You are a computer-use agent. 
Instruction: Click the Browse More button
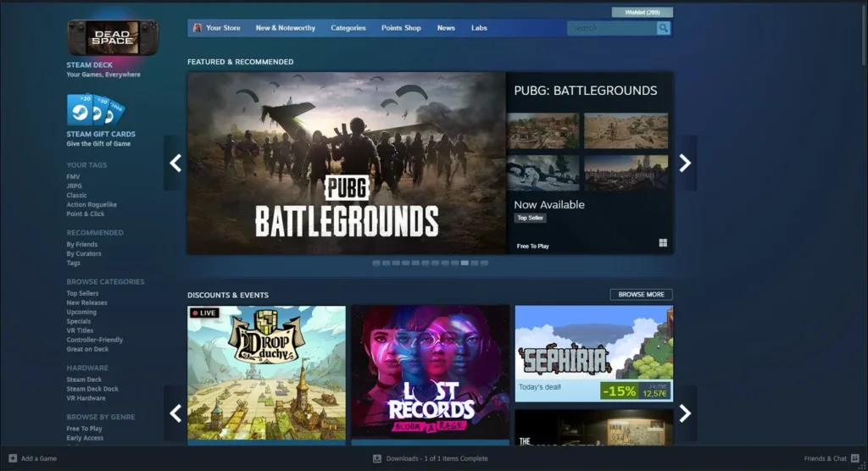[x=641, y=295]
